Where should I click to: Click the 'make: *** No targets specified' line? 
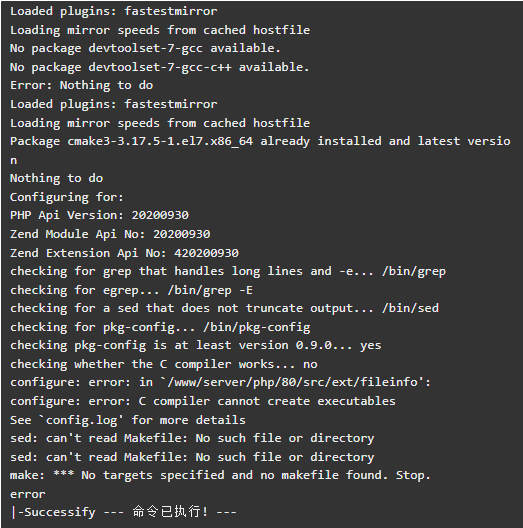coord(220,475)
